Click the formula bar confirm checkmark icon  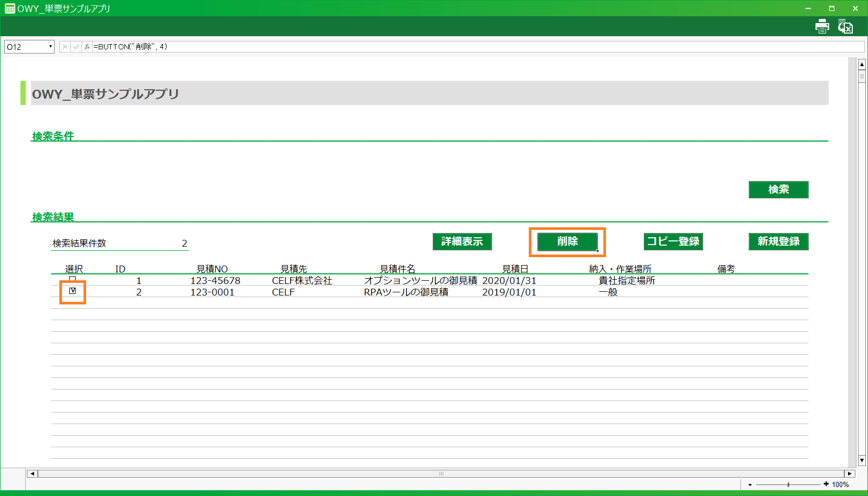click(x=76, y=47)
